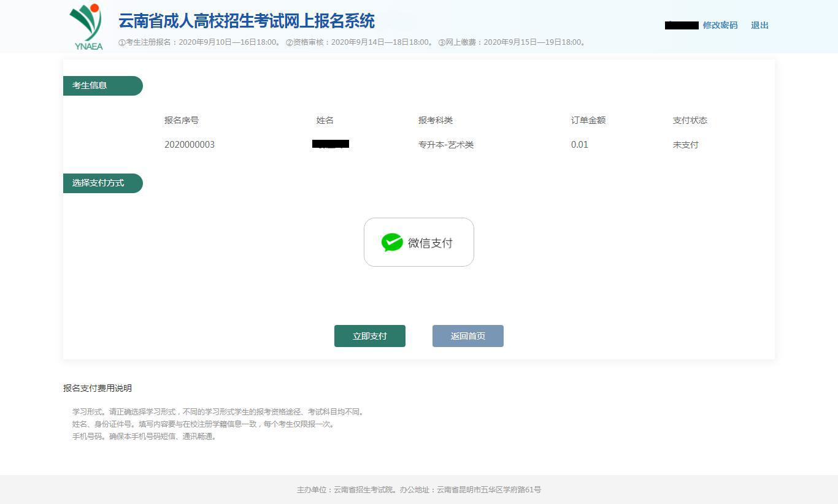Click the system title 云南省成人高校招生考试网上报名系统
This screenshot has height=504, width=838.
pyautogui.click(x=247, y=21)
